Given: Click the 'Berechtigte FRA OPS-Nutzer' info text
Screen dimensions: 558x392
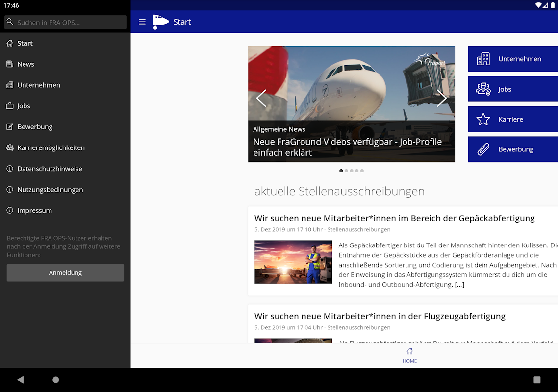Looking at the screenshot, I should pos(63,246).
